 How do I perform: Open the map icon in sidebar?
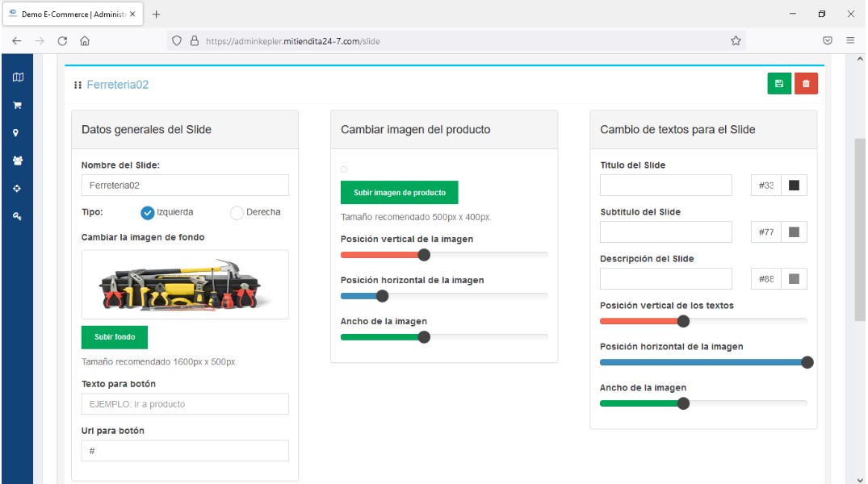18,77
